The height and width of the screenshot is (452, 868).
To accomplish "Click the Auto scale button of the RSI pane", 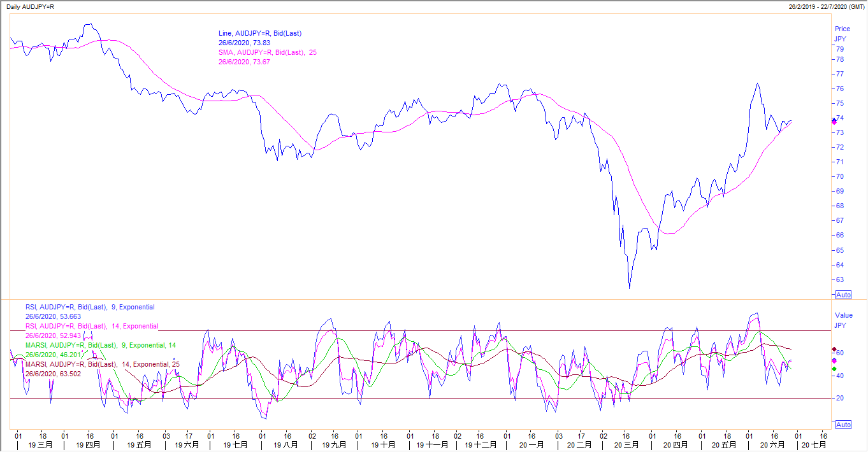I will point(843,425).
